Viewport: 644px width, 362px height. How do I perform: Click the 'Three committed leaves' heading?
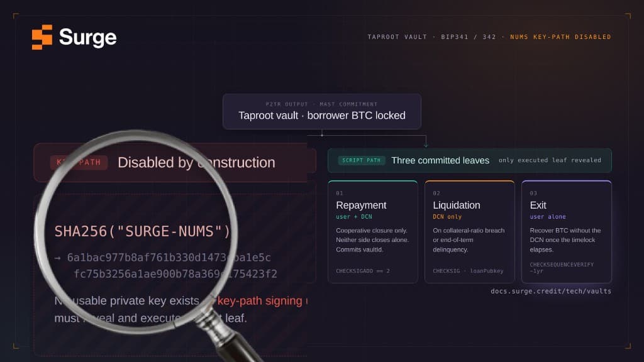click(x=440, y=160)
